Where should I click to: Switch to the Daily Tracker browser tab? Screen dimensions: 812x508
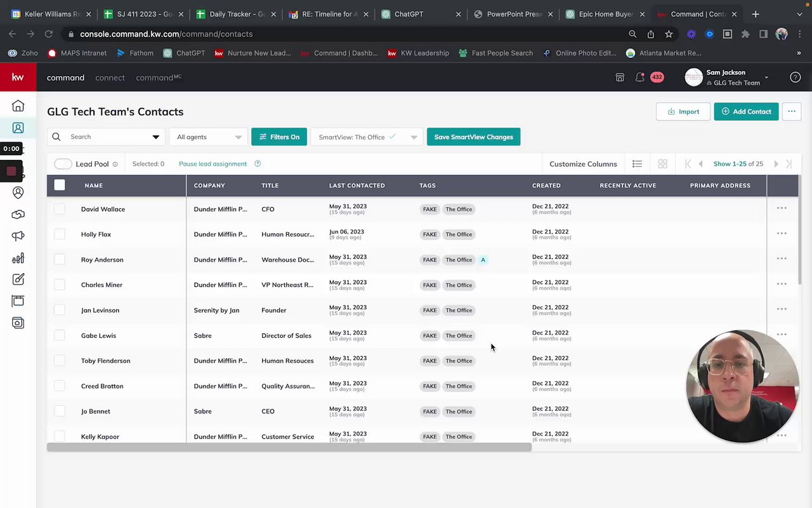tap(237, 14)
